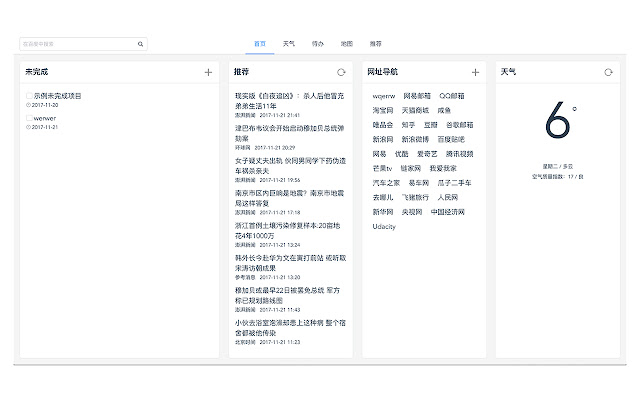640x400 pixels.
Task: Visit 链家网
Action: 411,168
